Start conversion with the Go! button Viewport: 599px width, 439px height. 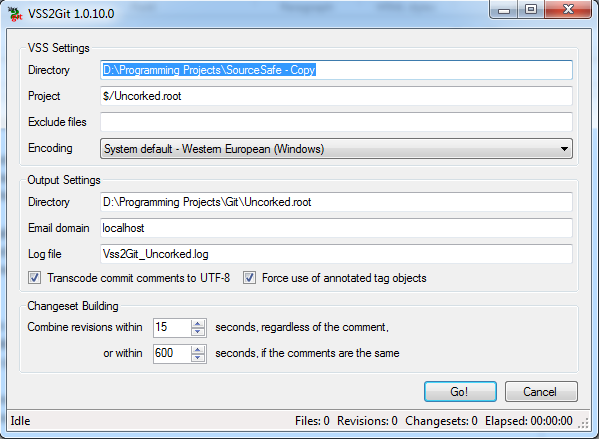[x=460, y=392]
